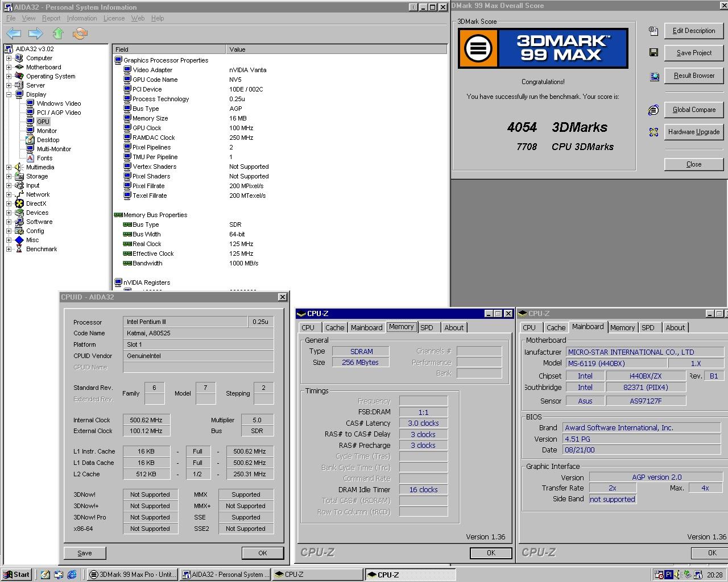728x582 pixels.
Task: Expand the Motherboard tree node
Action: point(9,67)
